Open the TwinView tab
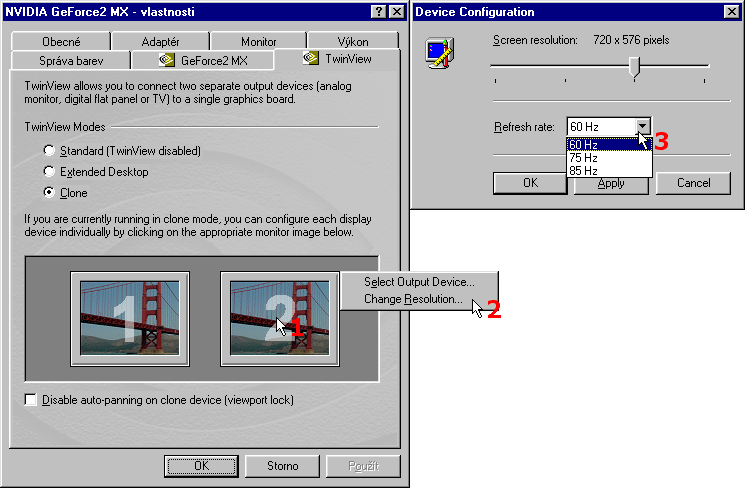 tap(337, 59)
